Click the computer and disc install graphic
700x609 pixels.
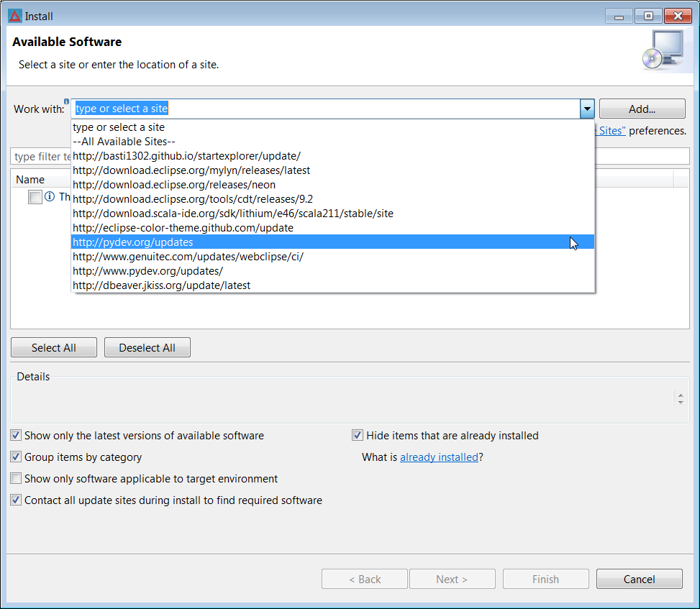point(663,50)
